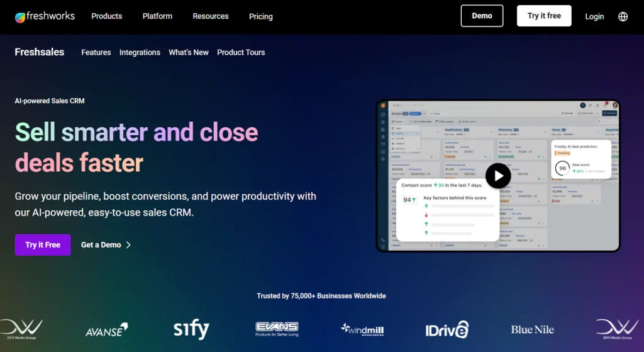The image size is (644, 352).
Task: Expand the Resources menu
Action: tap(211, 16)
